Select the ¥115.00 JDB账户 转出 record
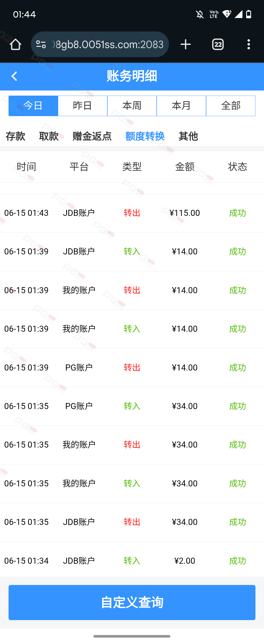264x644 pixels. pos(132,213)
